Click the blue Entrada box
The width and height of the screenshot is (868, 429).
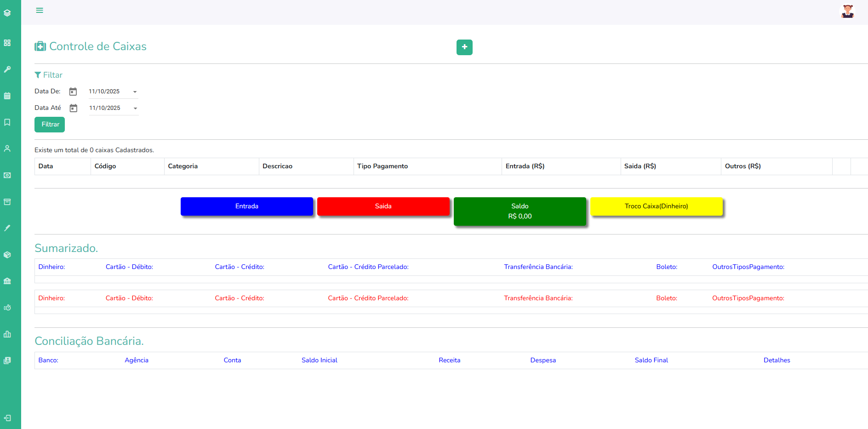point(247,206)
